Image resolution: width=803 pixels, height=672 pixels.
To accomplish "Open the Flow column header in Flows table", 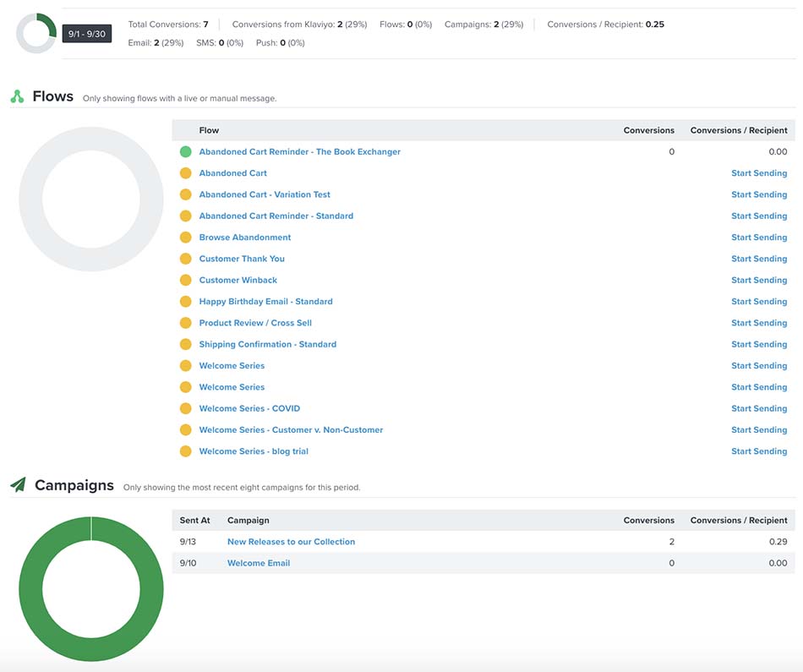I will (208, 130).
